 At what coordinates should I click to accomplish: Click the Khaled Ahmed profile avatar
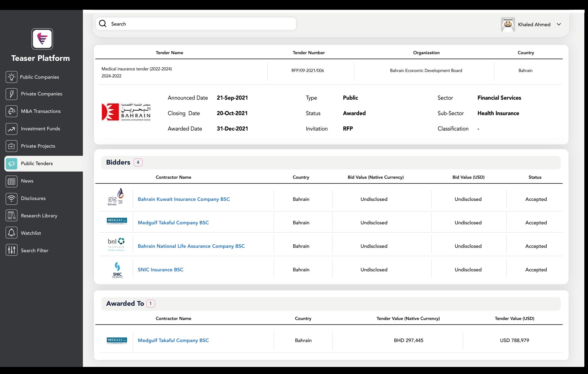tap(508, 24)
